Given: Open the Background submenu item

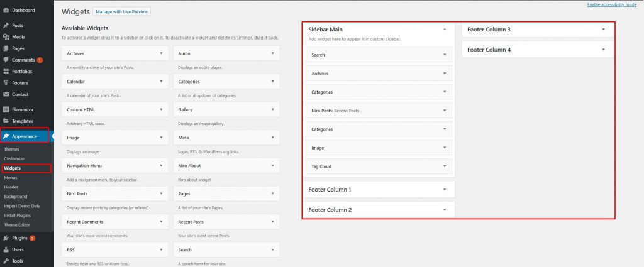Looking at the screenshot, I should pos(15,197).
